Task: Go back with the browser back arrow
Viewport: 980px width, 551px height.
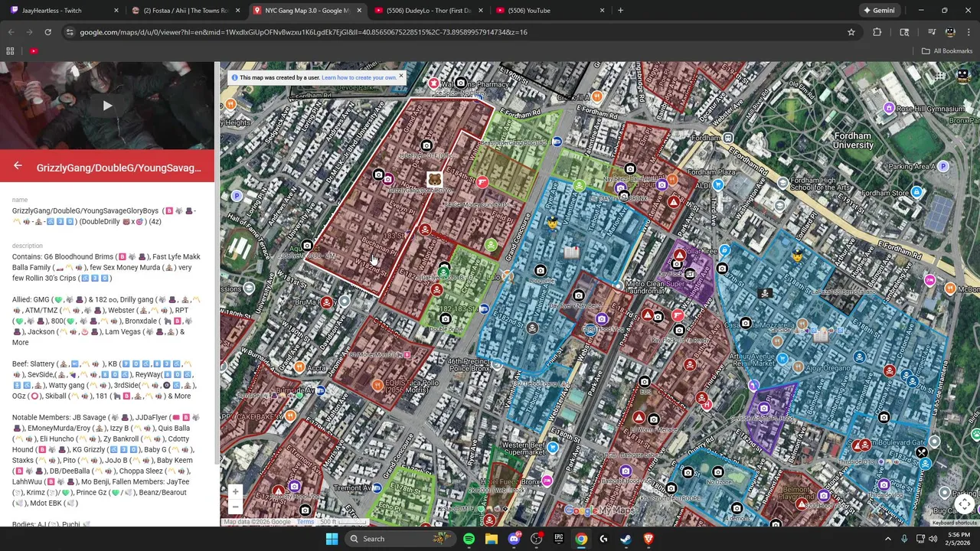Action: 11,32
